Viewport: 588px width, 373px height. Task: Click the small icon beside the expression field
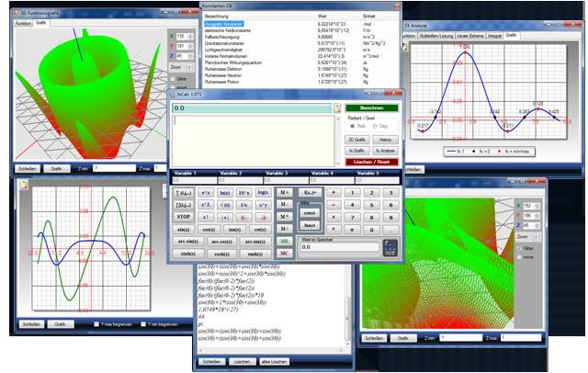(x=336, y=109)
